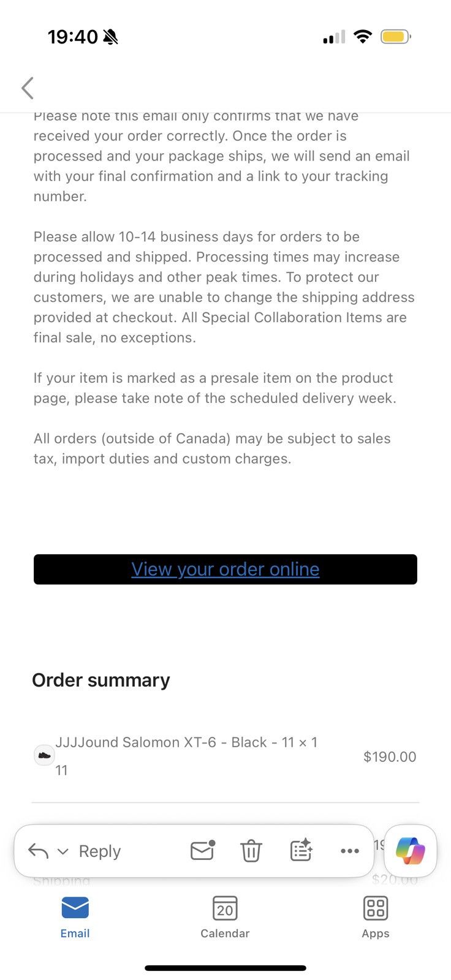Viewport: 451px width, 980px height.
Task: Tap the silent mode bell icon
Action: 111,37
